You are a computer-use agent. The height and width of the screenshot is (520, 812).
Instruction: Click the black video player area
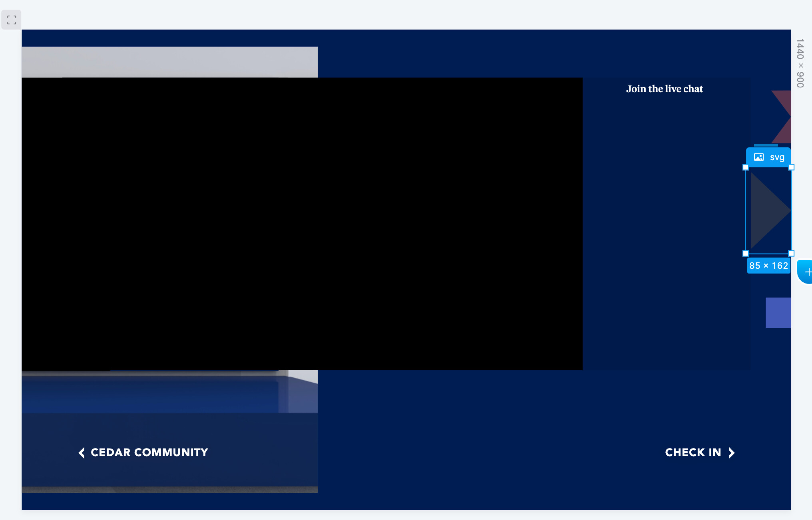(302, 224)
